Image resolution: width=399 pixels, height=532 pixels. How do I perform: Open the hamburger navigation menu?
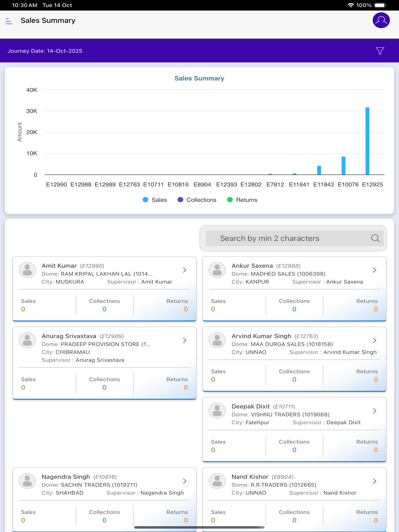tap(9, 21)
